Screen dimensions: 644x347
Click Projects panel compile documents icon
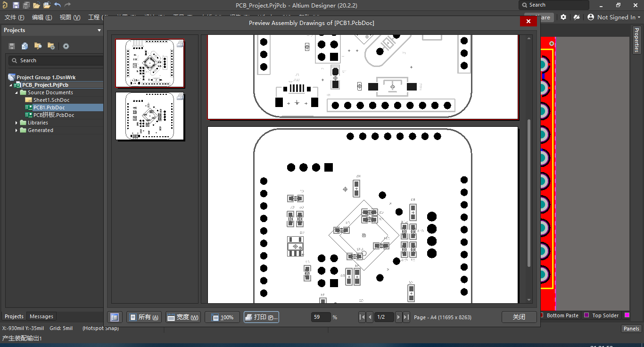click(x=25, y=46)
